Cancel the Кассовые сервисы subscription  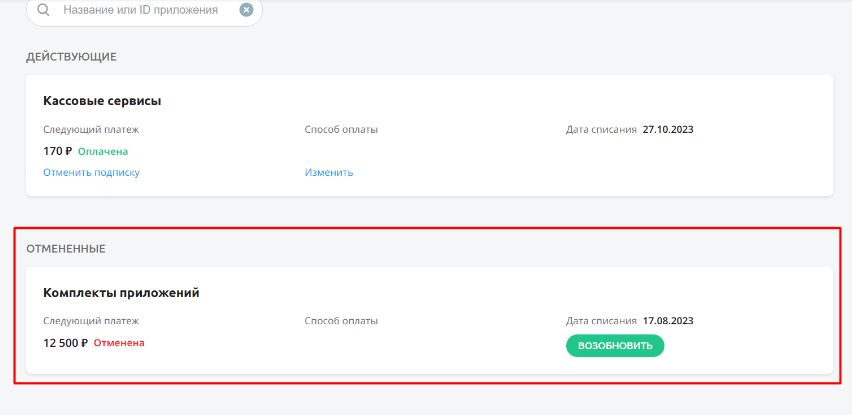tap(91, 172)
